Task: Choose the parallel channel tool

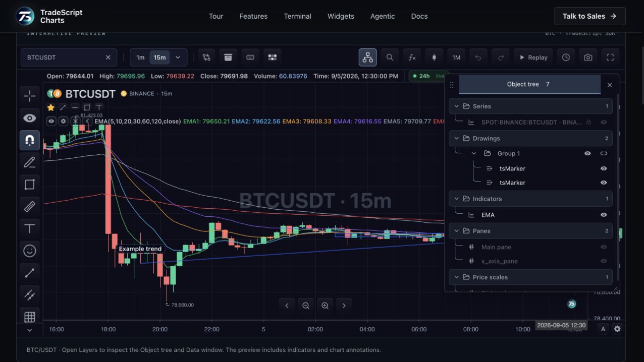Action: [30, 295]
